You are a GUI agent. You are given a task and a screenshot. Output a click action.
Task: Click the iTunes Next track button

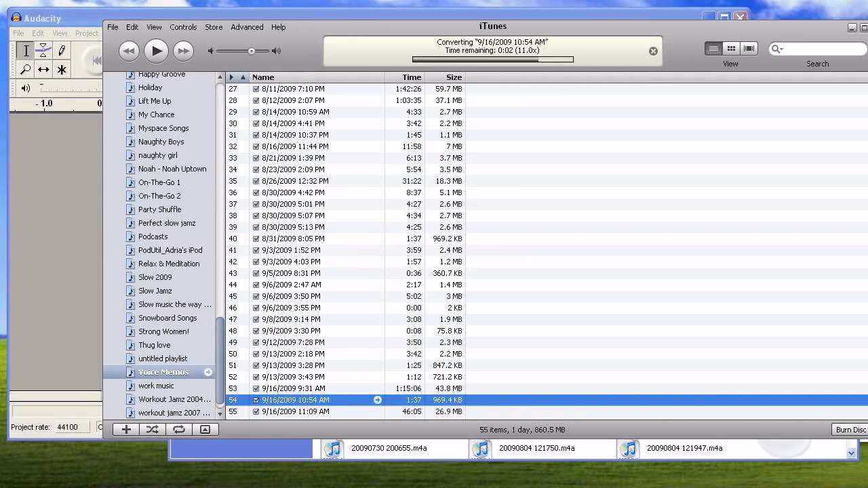pos(183,51)
